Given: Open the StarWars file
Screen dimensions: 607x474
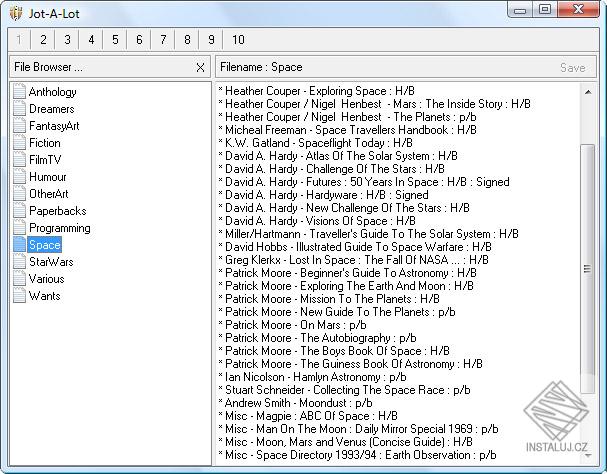Looking at the screenshot, I should (51, 262).
